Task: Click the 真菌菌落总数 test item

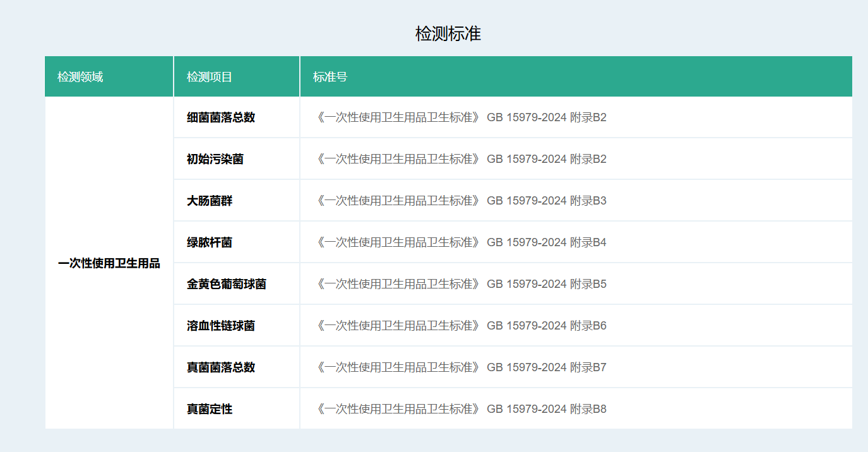Action: pyautogui.click(x=221, y=367)
